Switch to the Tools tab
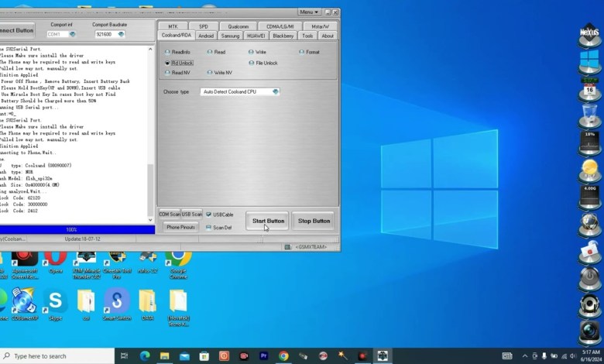The width and height of the screenshot is (604, 364). (307, 36)
